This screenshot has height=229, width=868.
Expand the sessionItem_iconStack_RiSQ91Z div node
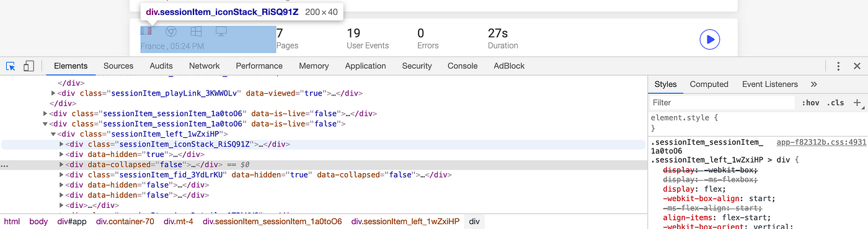point(61,144)
